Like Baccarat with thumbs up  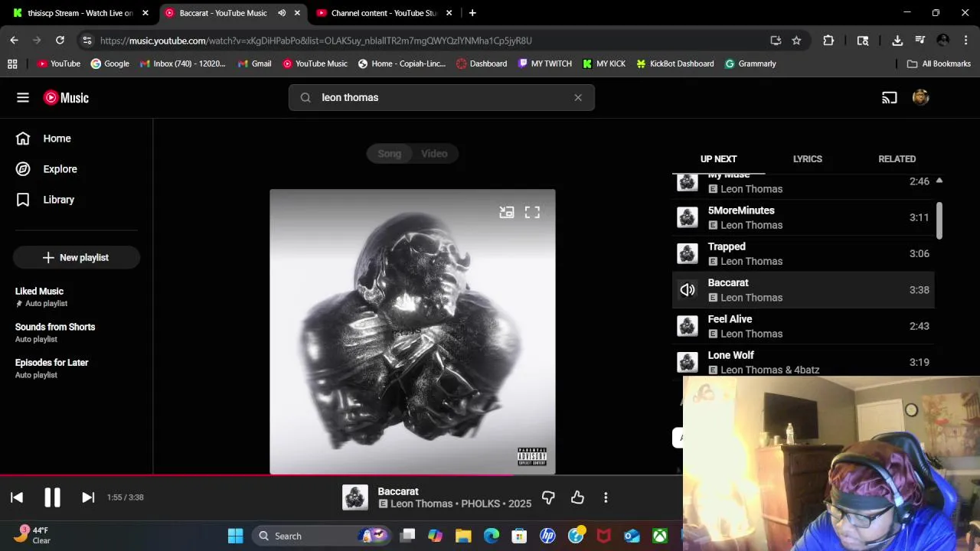[x=577, y=497]
